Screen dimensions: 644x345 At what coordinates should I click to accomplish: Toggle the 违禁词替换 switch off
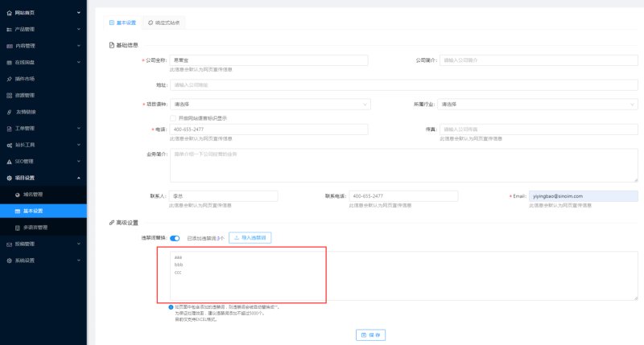175,238
